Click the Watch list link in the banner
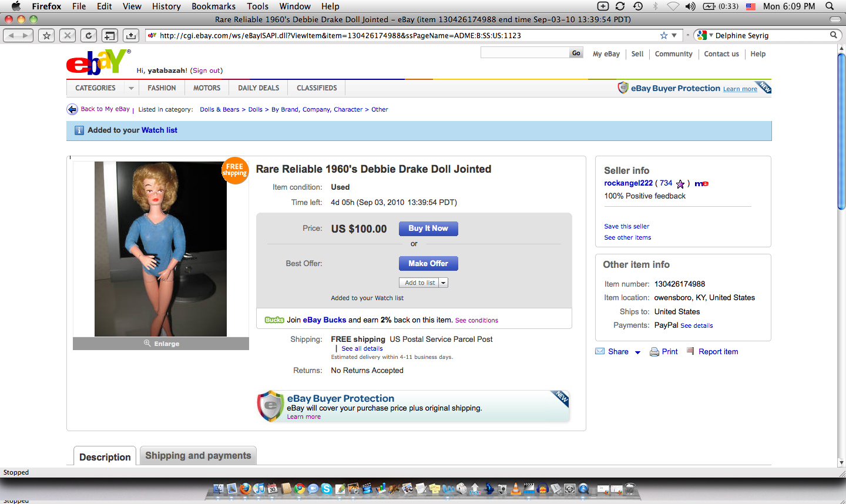Image resolution: width=846 pixels, height=504 pixels. click(x=159, y=130)
